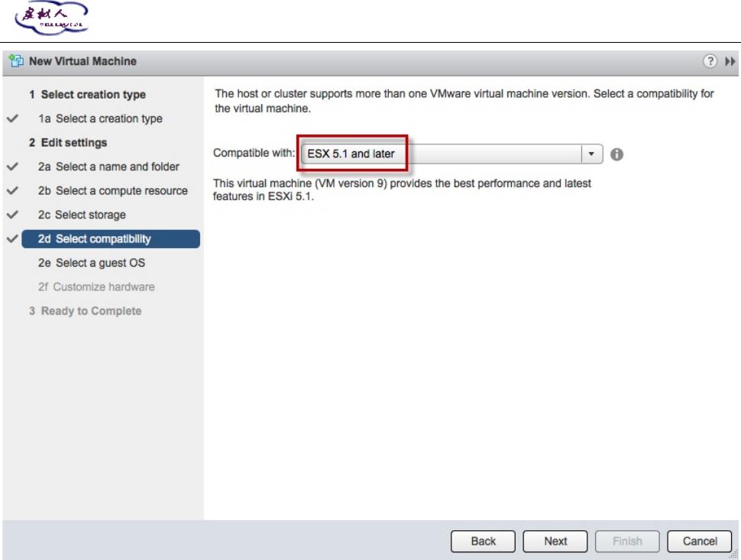Click the VM version 9 description text
The image size is (741, 560).
[x=402, y=189]
